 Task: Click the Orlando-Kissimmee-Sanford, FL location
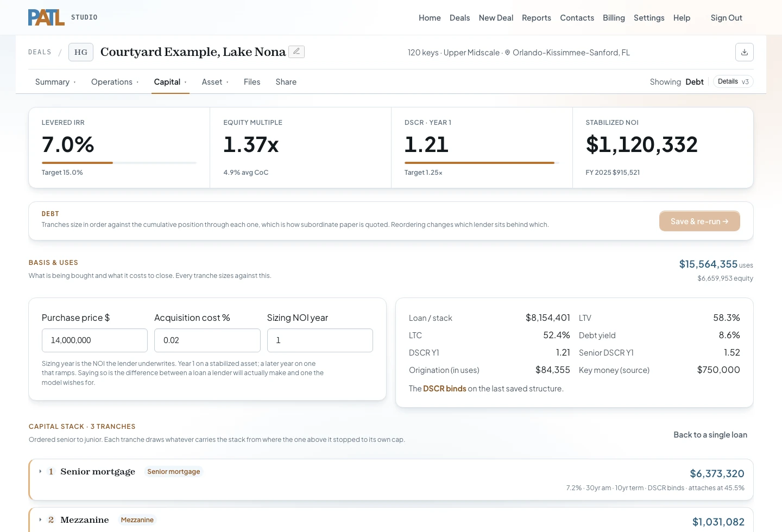567,53
